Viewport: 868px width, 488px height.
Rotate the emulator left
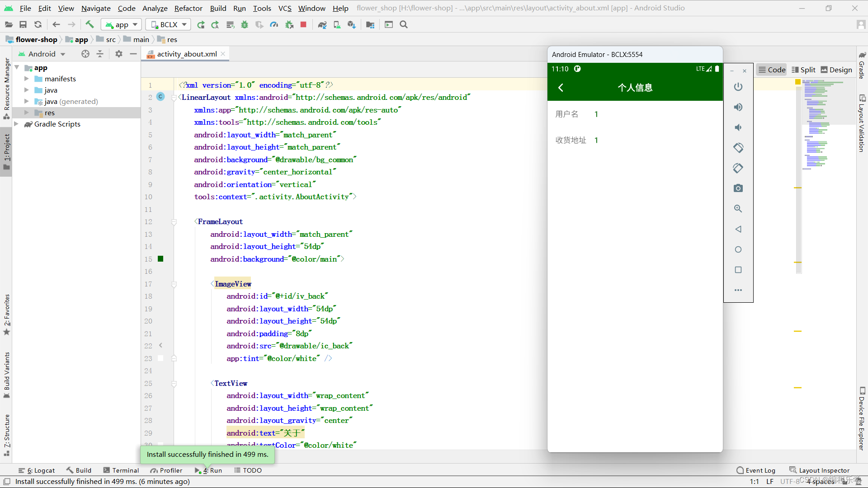[x=738, y=148]
